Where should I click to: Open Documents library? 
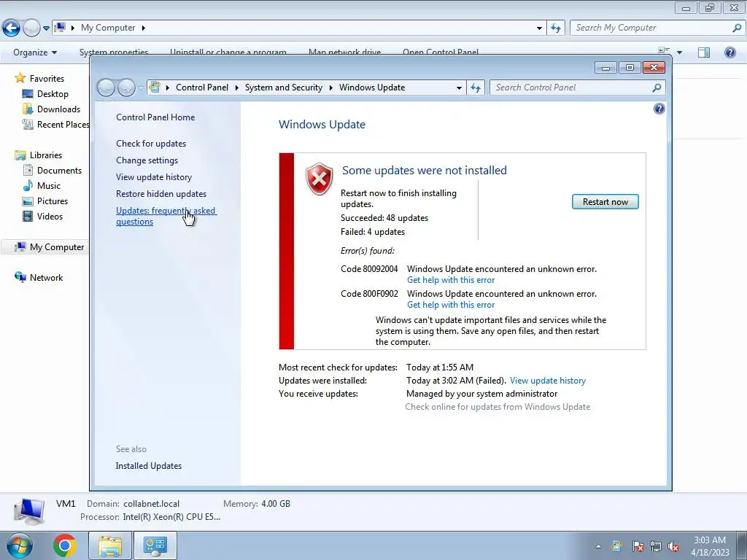(59, 171)
